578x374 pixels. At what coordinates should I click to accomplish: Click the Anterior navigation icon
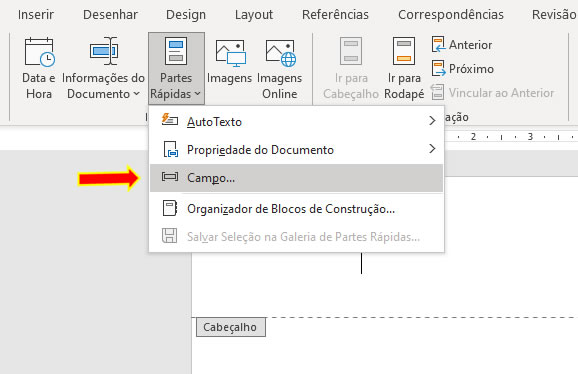click(x=438, y=44)
